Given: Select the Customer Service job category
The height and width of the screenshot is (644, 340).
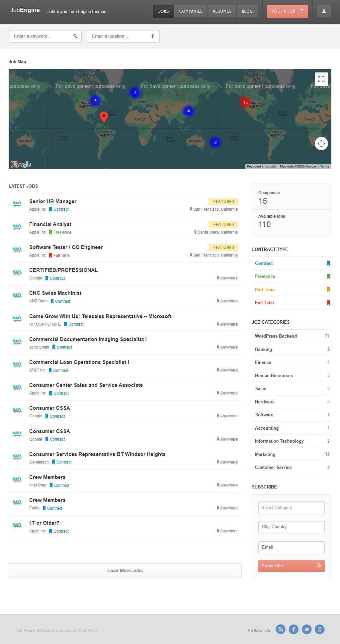Looking at the screenshot, I should [273, 467].
